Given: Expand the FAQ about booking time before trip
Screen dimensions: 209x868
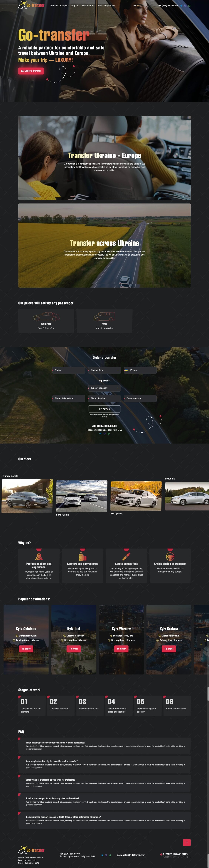Looking at the screenshot, I should pos(104,764).
